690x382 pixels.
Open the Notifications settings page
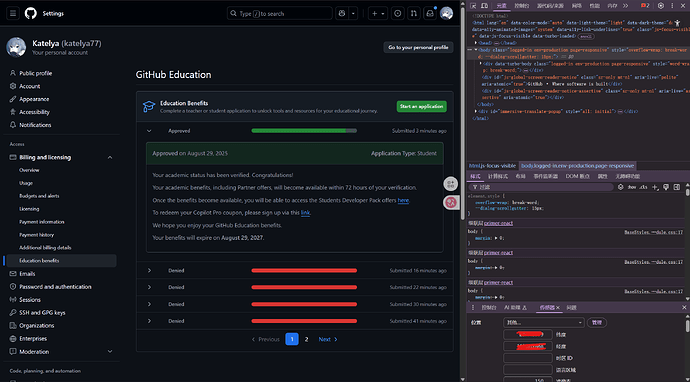[35, 125]
